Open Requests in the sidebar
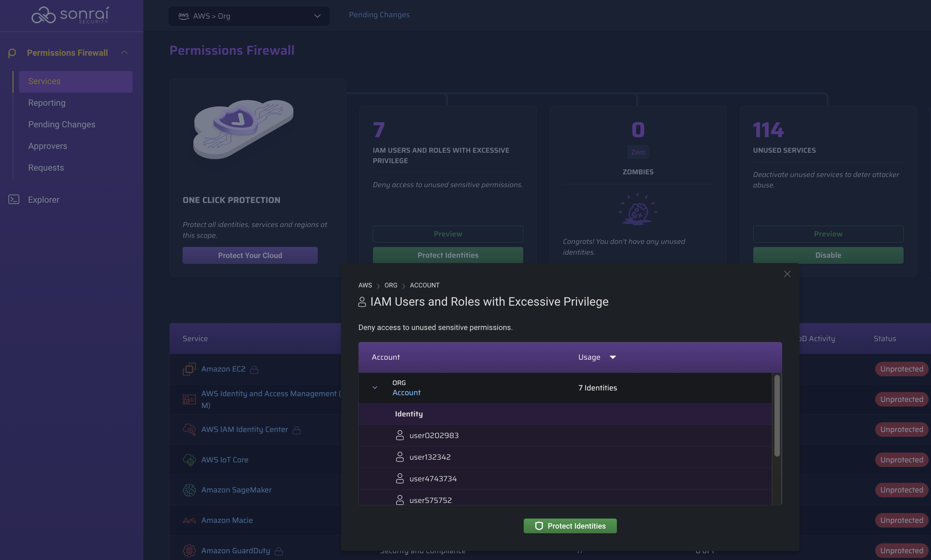The image size is (931, 560). click(46, 168)
